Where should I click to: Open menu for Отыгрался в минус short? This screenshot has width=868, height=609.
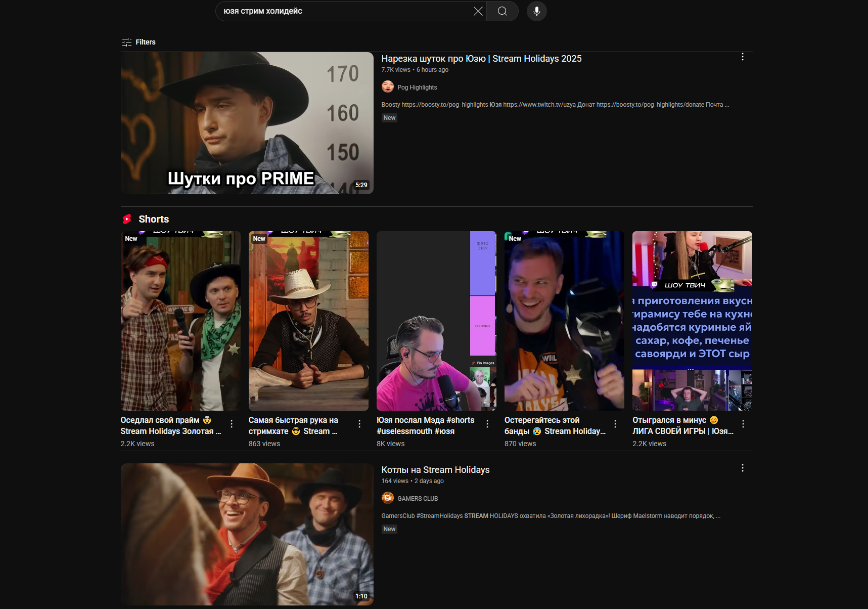coord(743,424)
